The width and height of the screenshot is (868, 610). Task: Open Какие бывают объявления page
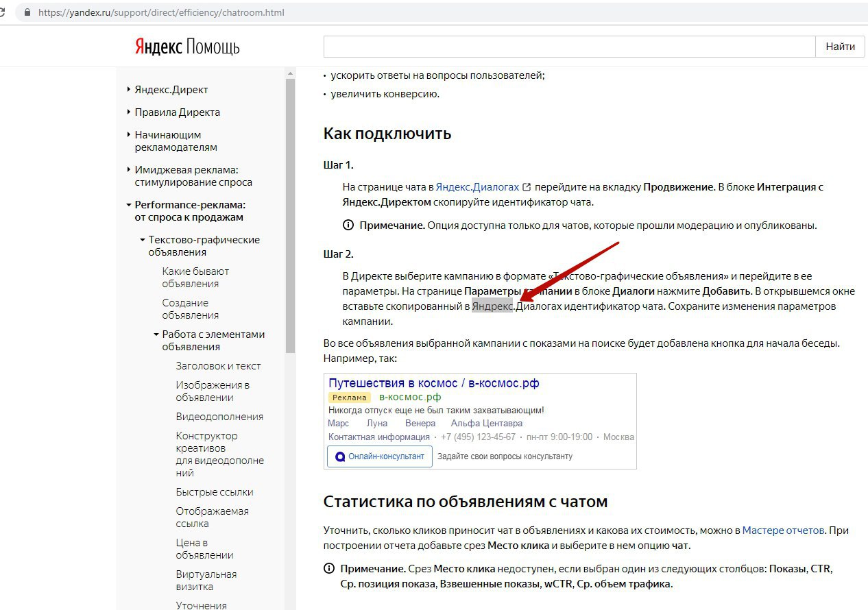(195, 278)
